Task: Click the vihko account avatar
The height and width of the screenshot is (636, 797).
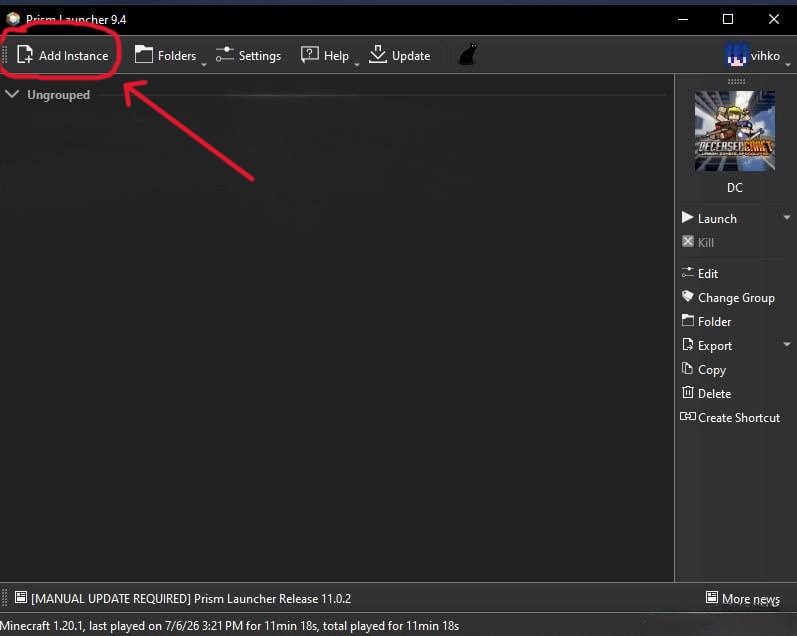Action: pos(737,55)
